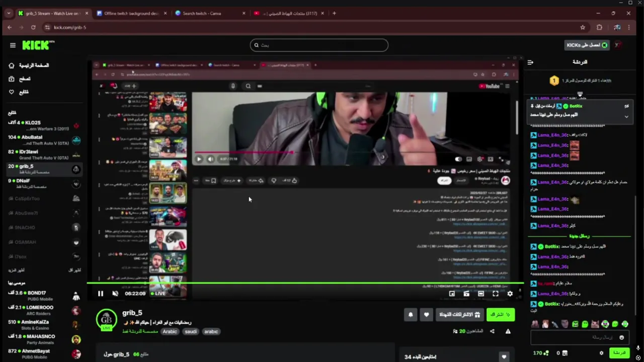Screen dimensions: 644x362
Task: Click the get KICKs button
Action: point(587,45)
